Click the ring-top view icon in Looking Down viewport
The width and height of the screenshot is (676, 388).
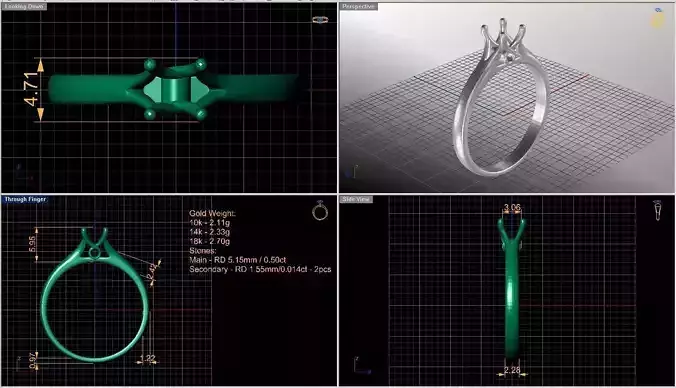click(319, 20)
